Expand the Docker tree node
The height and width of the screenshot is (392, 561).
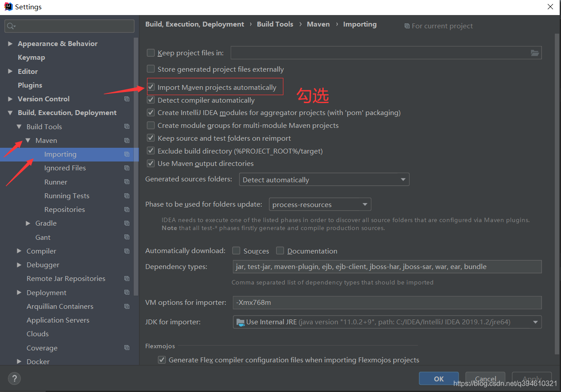pos(19,361)
